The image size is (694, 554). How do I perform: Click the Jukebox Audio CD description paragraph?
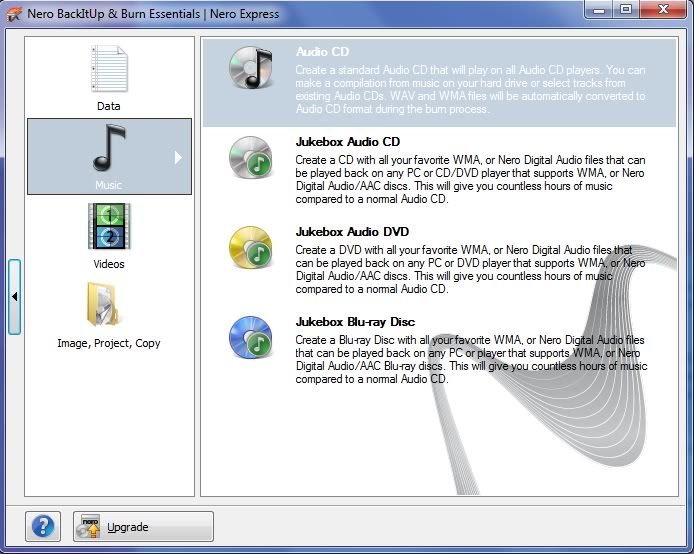click(470, 179)
